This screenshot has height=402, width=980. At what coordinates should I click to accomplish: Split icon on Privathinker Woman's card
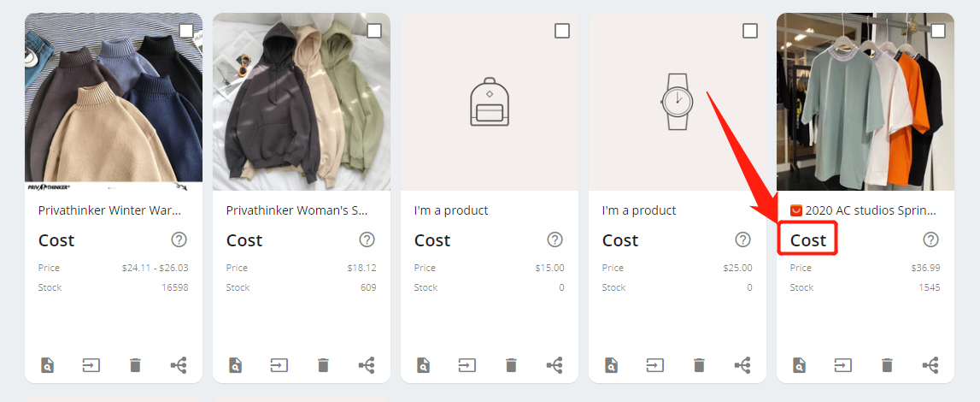(x=367, y=364)
